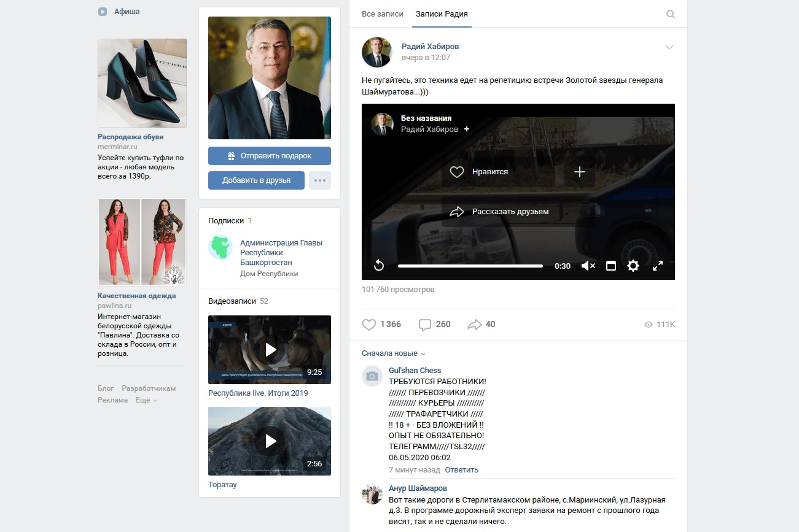Click the video progress bar
The image size is (799, 532).
[x=470, y=266]
